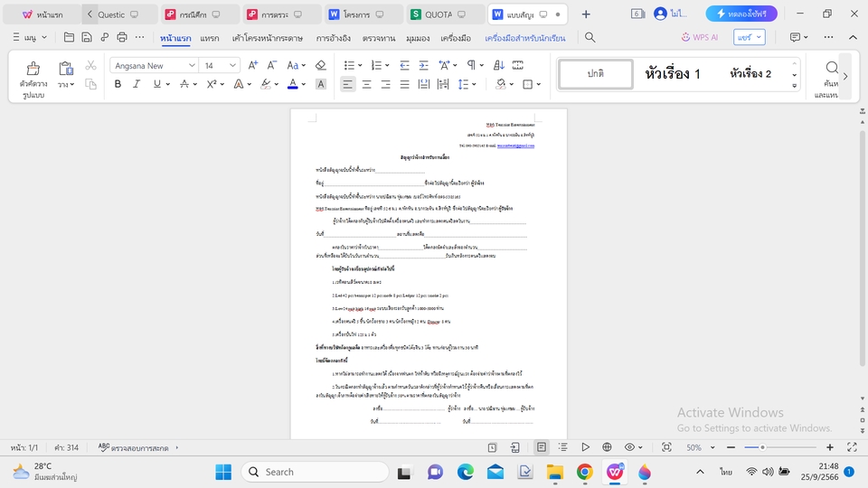Click the search magnifier beside ribbon tabs

pyautogui.click(x=590, y=37)
